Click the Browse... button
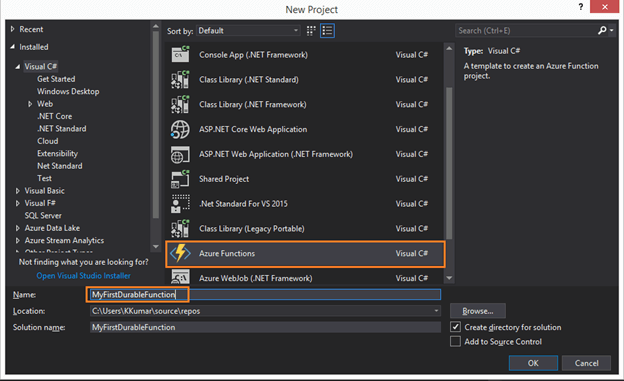Screen dimensions: 624x381 (478, 311)
